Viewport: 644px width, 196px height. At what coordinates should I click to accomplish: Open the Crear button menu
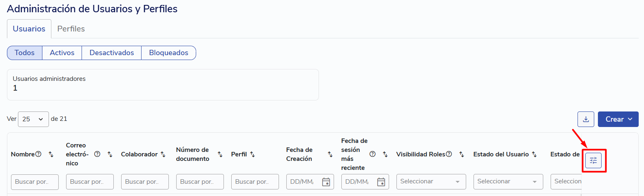(x=618, y=119)
